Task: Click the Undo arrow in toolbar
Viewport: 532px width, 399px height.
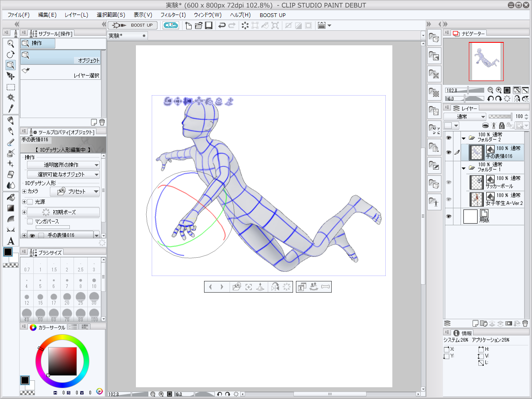Action: 222,25
